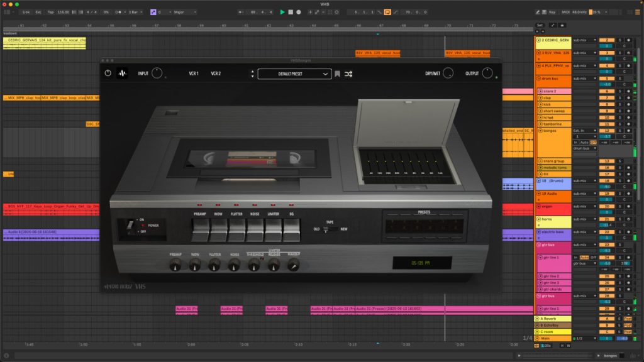Click the bookmark save preset icon
This screenshot has width=644, height=362.
337,74
